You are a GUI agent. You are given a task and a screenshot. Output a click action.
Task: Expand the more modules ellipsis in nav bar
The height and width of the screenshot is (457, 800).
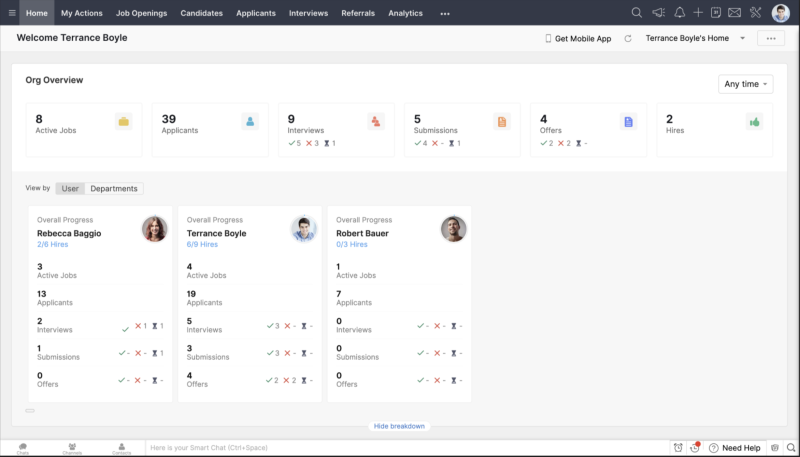tap(445, 14)
